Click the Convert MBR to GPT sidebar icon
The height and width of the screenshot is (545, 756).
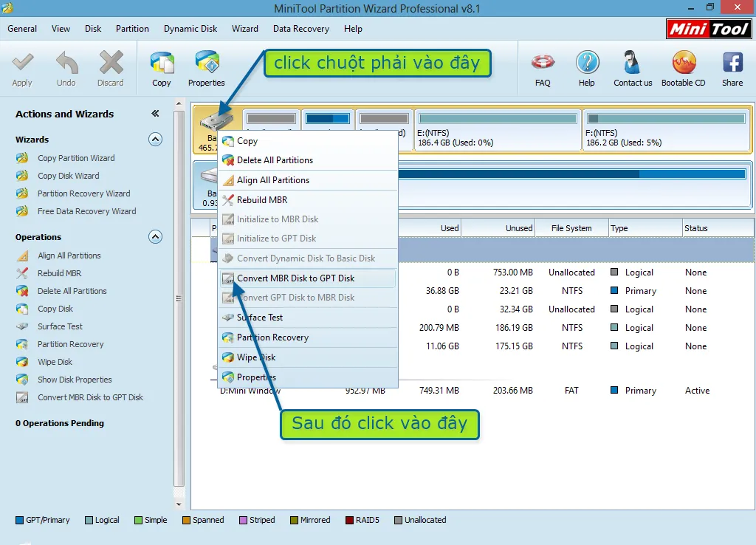point(22,397)
